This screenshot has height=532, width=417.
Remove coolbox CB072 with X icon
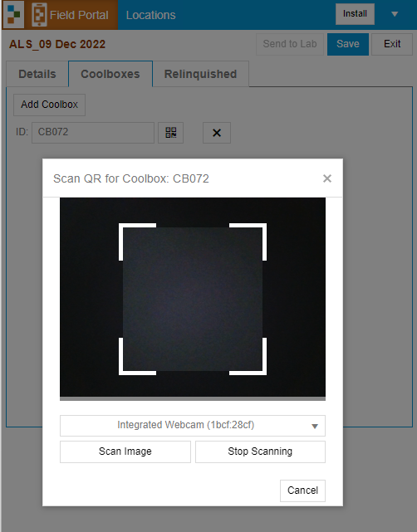click(217, 133)
